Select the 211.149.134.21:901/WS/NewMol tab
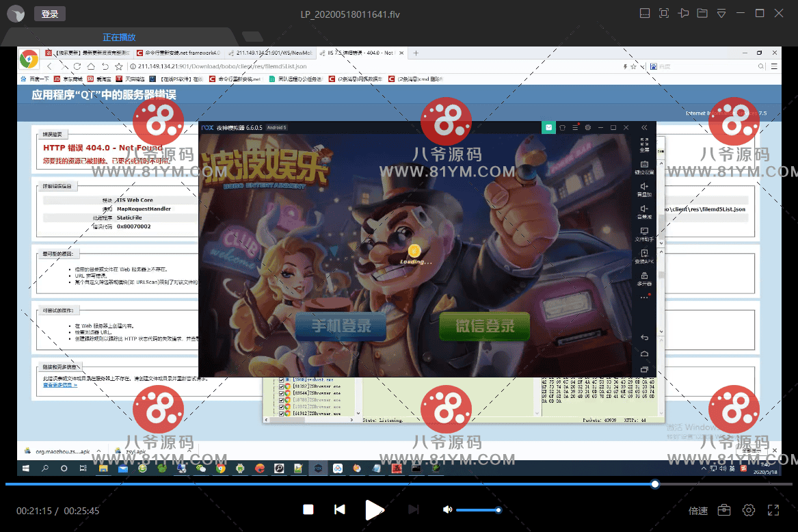 [x=270, y=53]
